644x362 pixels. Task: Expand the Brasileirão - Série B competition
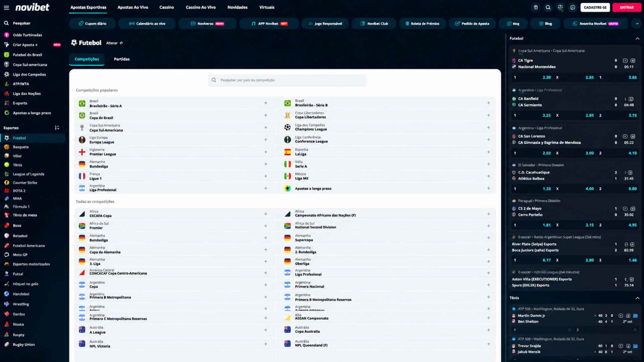point(489,103)
